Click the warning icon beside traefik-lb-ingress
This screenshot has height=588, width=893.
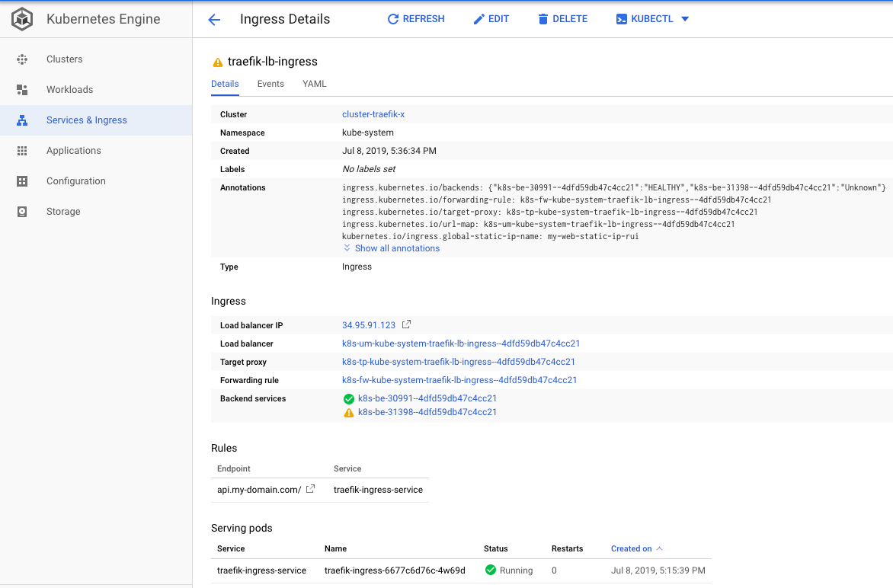pos(218,62)
